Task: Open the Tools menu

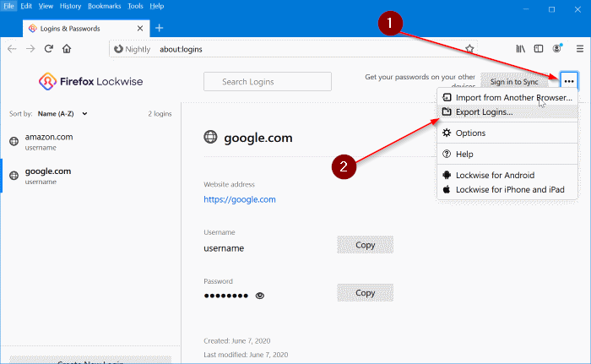Action: (x=135, y=6)
